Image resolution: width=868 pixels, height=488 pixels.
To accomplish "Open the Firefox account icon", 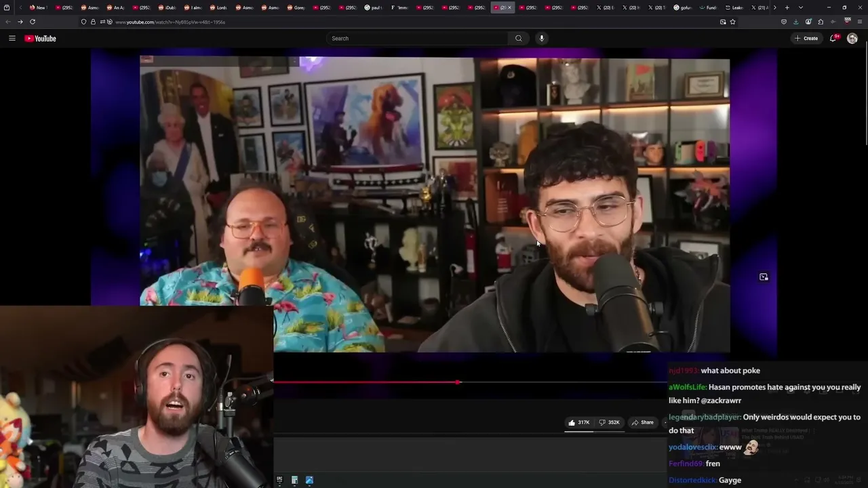I will click(808, 22).
